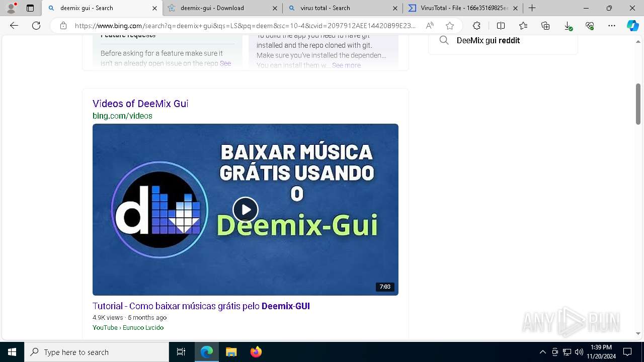Open Firefox from taskbar
The height and width of the screenshot is (362, 644).
click(256, 352)
